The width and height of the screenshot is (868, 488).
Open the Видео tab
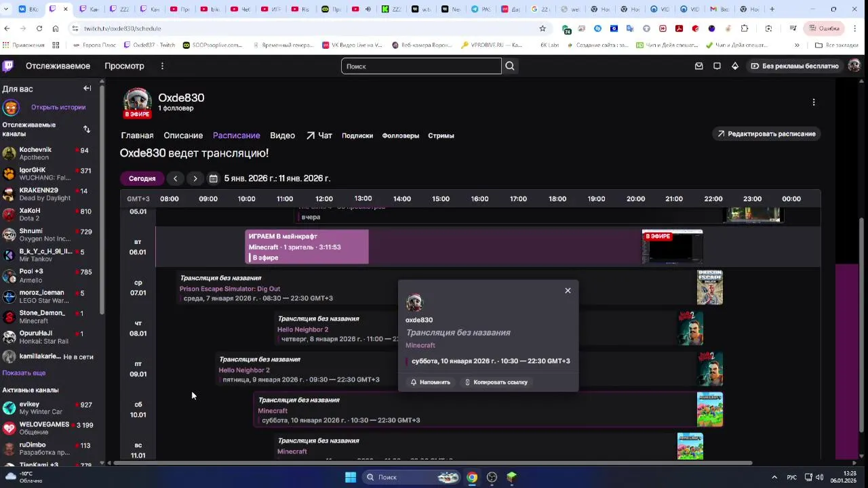282,136
